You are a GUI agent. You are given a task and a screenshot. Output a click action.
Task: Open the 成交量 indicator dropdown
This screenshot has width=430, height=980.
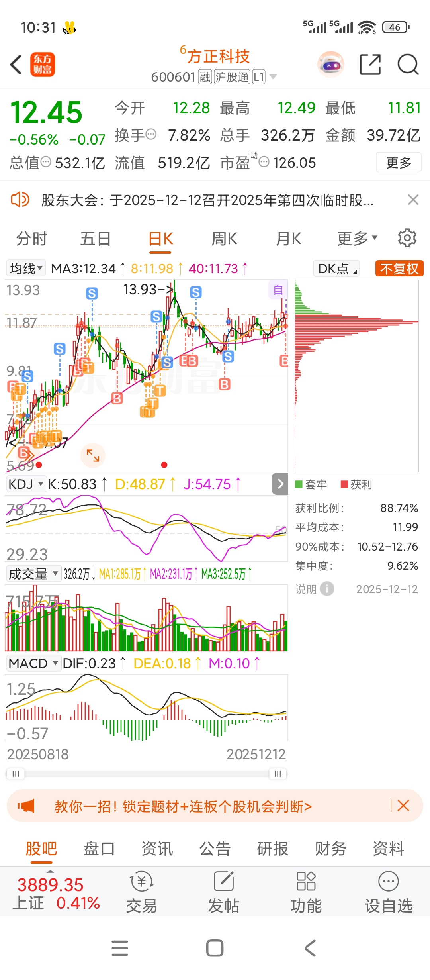pyautogui.click(x=34, y=574)
